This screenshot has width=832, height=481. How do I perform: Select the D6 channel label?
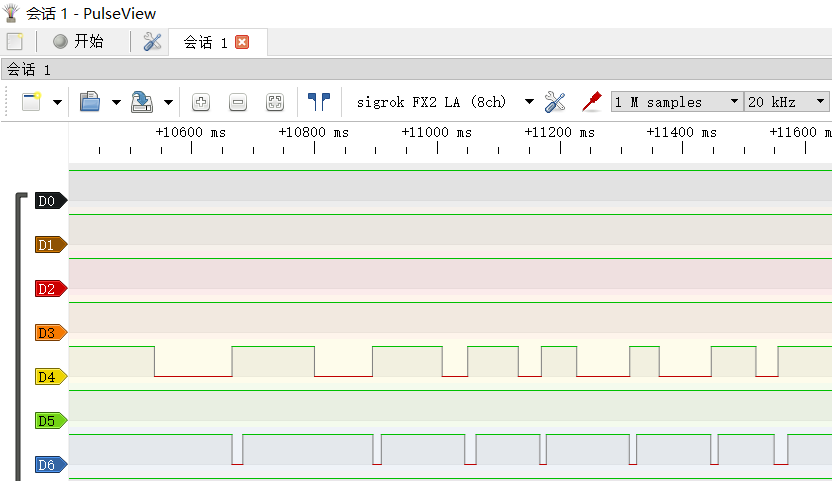[x=51, y=465]
